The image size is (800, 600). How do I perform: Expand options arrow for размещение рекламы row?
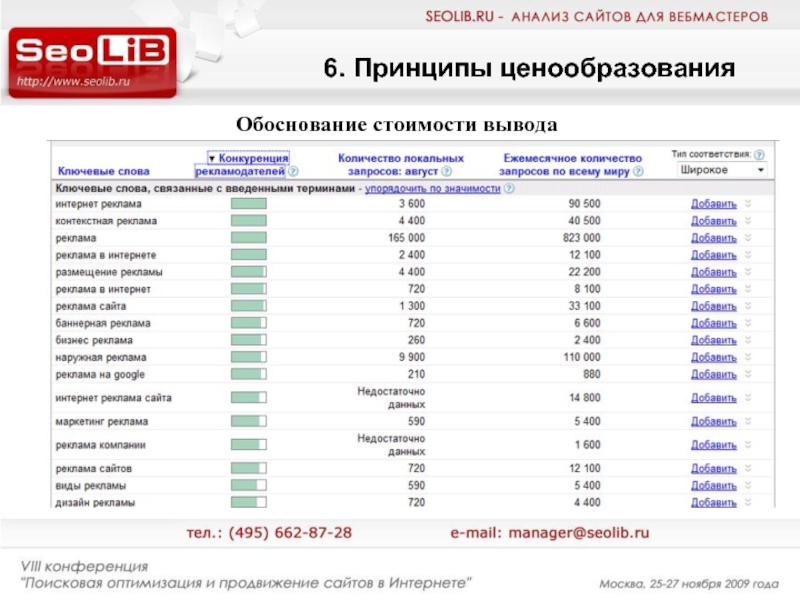point(748,272)
